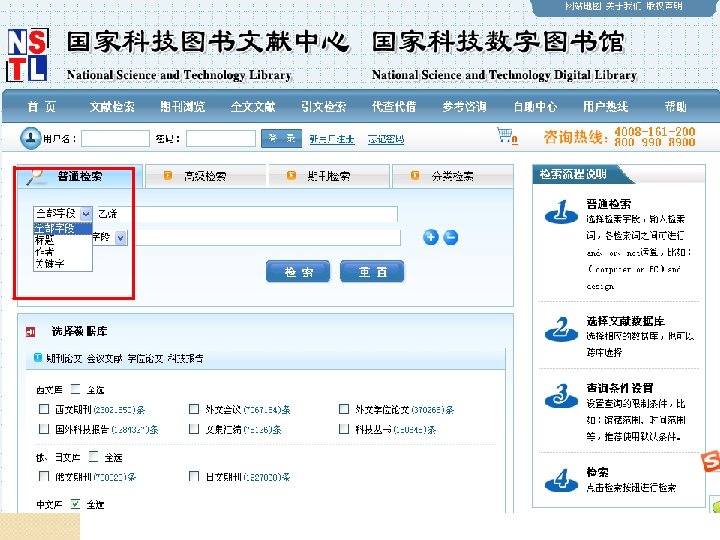Add a search row with plus icon
This screenshot has width=720, height=540.
pos(431,237)
